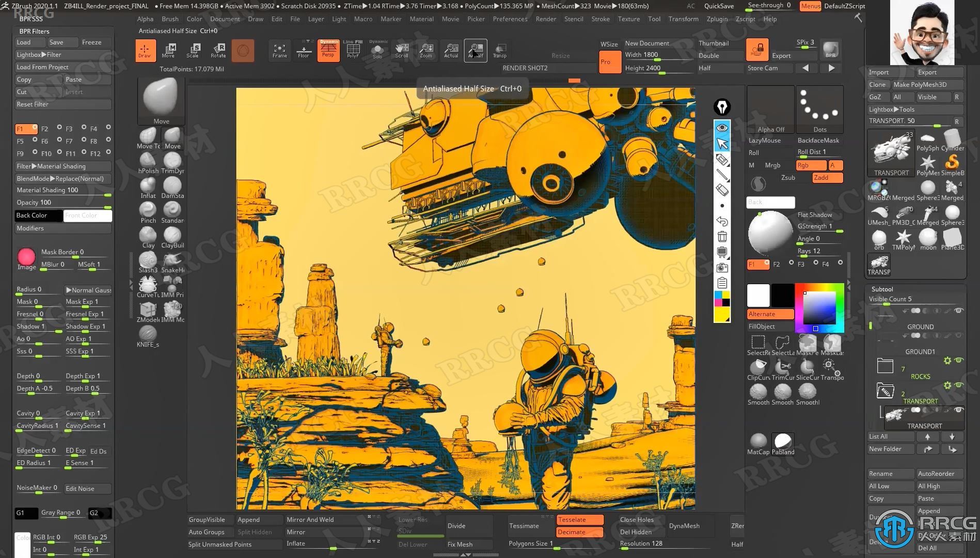980x558 pixels.
Task: Open the Alpha Off thumbnail
Action: click(x=770, y=110)
